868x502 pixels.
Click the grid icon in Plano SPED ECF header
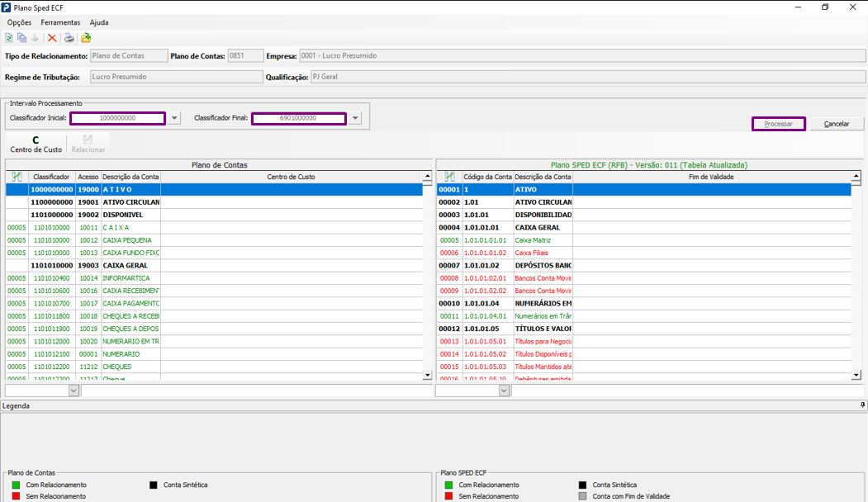(x=449, y=177)
